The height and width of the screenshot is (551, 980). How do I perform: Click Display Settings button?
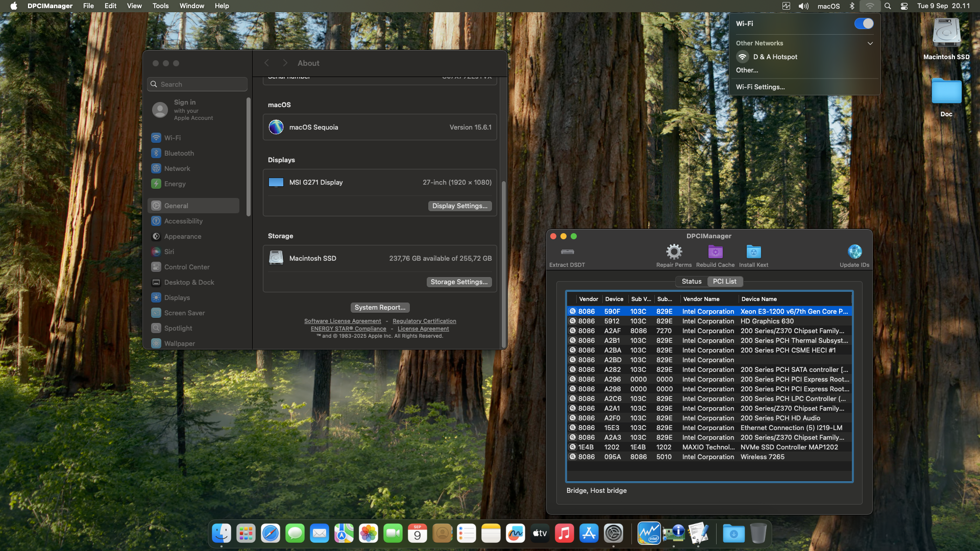click(x=460, y=206)
